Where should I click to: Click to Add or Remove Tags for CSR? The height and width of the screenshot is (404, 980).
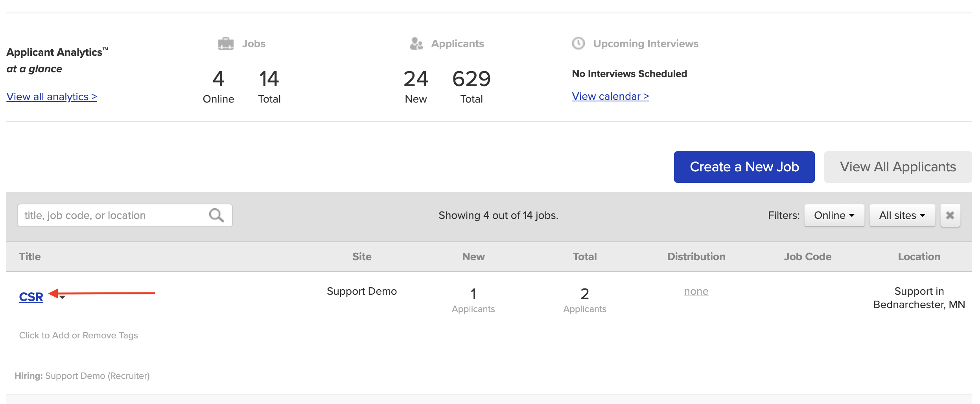(x=78, y=335)
